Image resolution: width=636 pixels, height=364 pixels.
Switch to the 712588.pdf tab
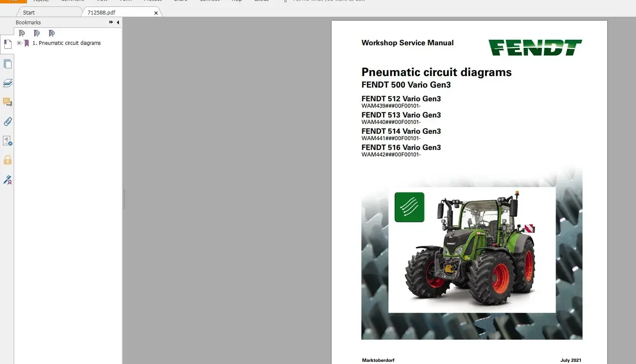point(101,12)
